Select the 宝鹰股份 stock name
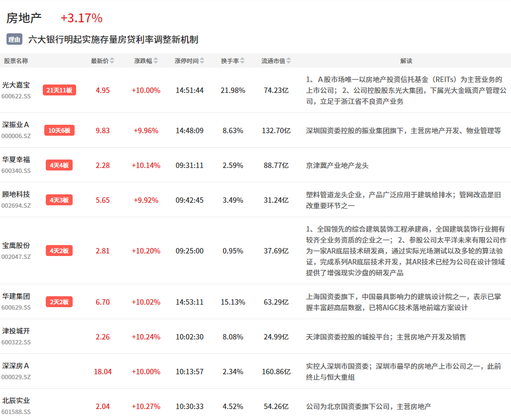Viewport: 511px width, 420px height. pyautogui.click(x=16, y=246)
